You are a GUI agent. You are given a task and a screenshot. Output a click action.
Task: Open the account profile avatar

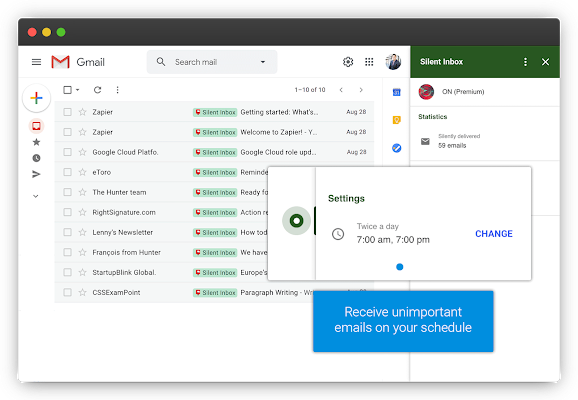click(393, 62)
